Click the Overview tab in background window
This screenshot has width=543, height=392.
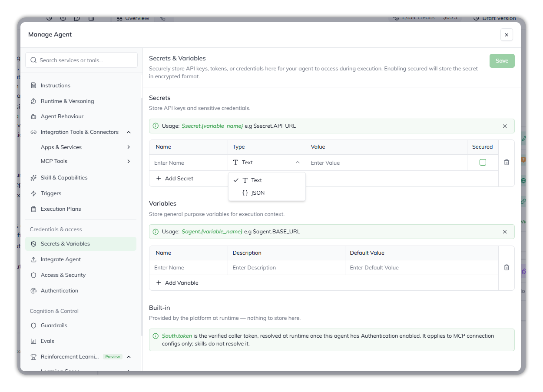pos(133,19)
